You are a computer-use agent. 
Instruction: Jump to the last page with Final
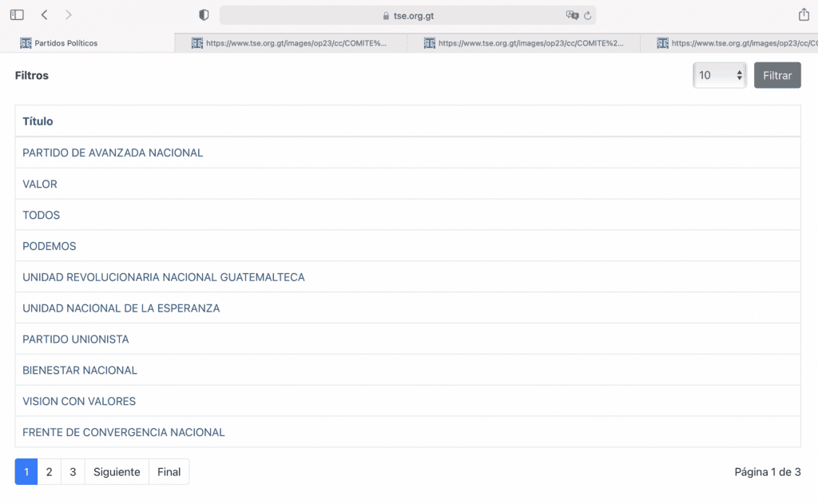pyautogui.click(x=169, y=472)
